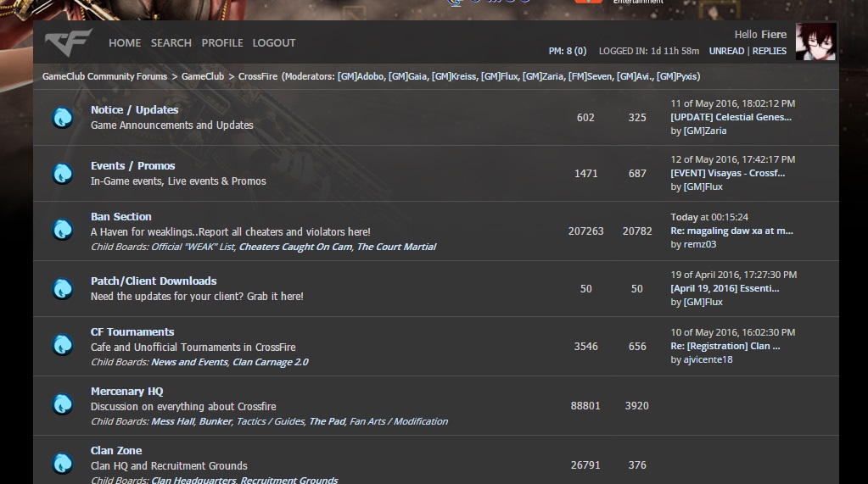The width and height of the screenshot is (868, 484).
Task: View moderator [GM]Adobo's profile
Action: [361, 76]
